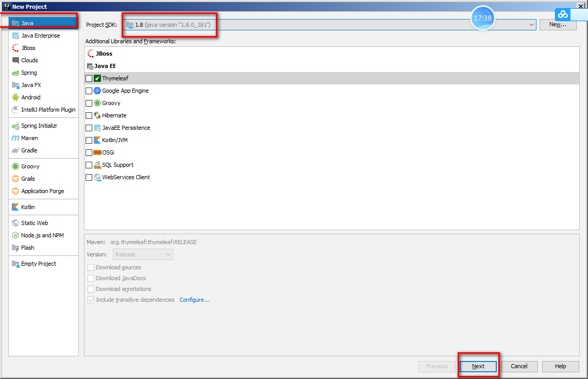
Task: Select the Maven icon
Action: pos(15,139)
